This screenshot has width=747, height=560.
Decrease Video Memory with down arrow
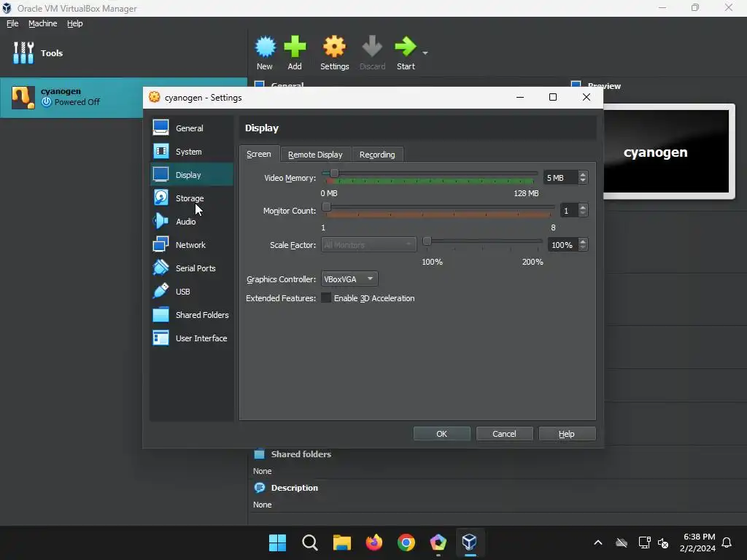[583, 181]
